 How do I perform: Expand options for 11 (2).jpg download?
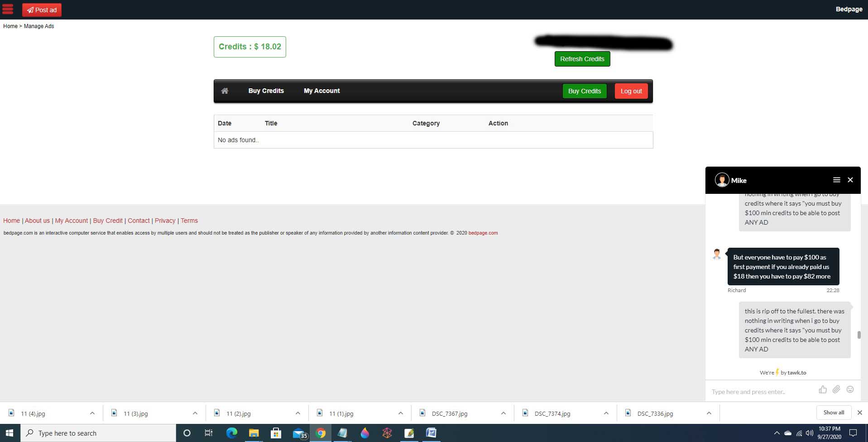pyautogui.click(x=297, y=413)
